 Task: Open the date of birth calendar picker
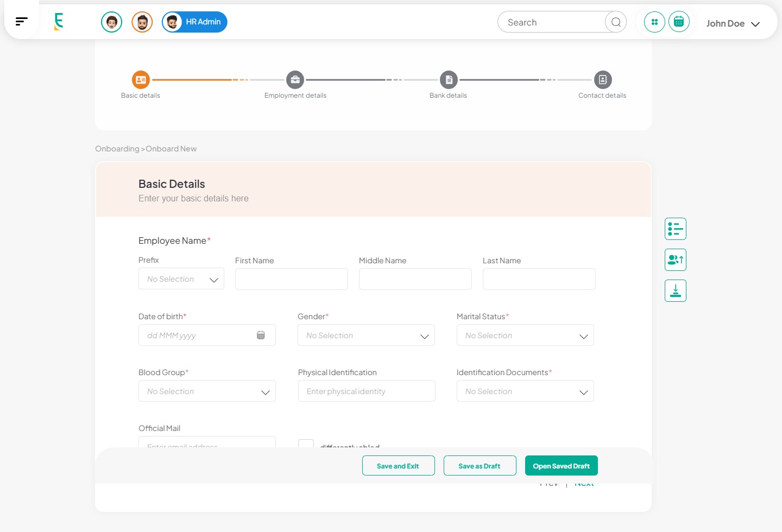click(x=261, y=335)
